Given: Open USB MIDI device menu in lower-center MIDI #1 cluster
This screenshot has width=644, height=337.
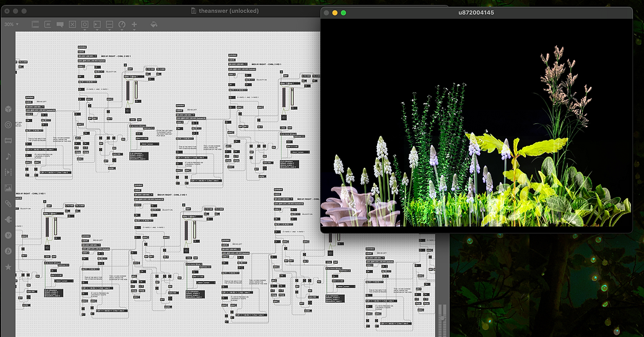Looking at the screenshot, I should [x=144, y=195].
